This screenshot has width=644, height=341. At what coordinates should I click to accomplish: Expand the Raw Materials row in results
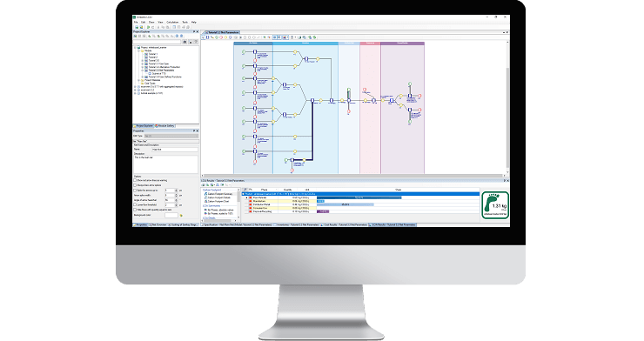tap(247, 197)
